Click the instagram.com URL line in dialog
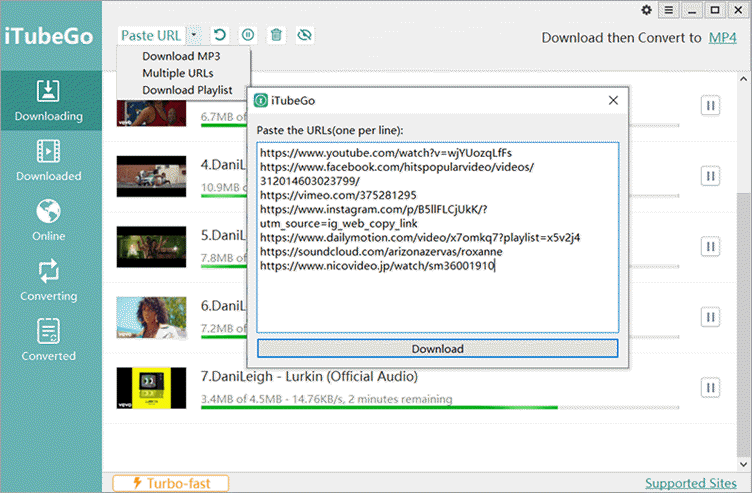Image resolution: width=752 pixels, height=493 pixels. 374,216
